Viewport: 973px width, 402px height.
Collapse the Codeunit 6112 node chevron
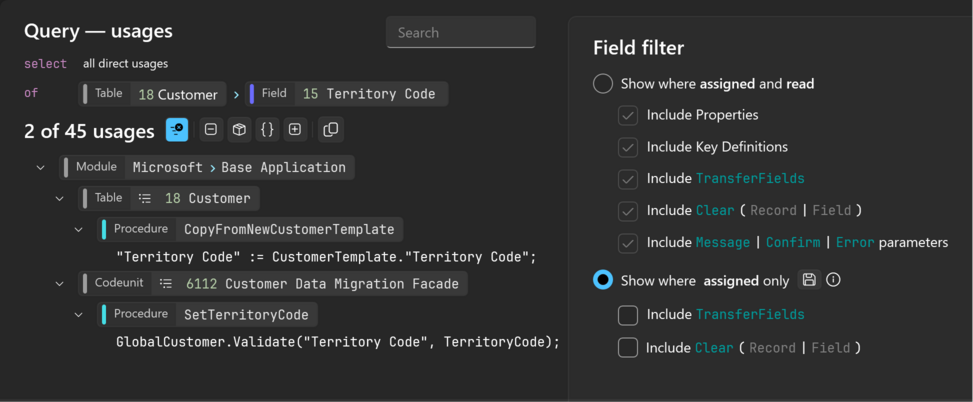pos(60,284)
